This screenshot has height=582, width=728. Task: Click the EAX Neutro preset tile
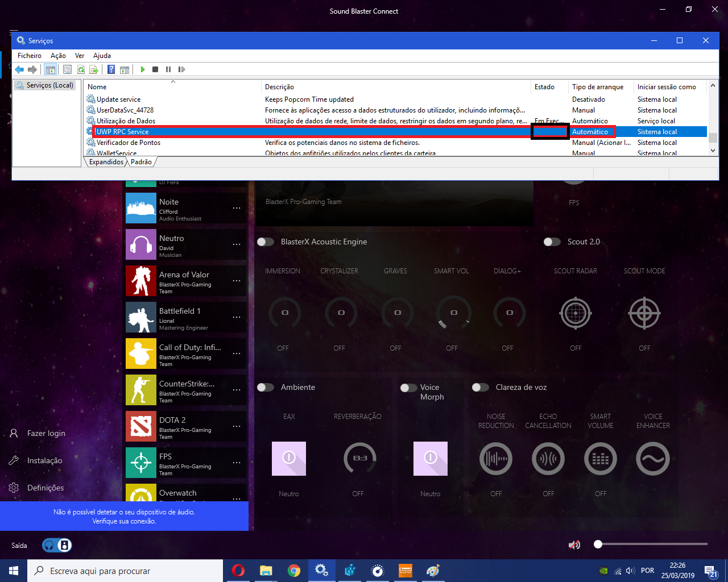tap(289, 459)
